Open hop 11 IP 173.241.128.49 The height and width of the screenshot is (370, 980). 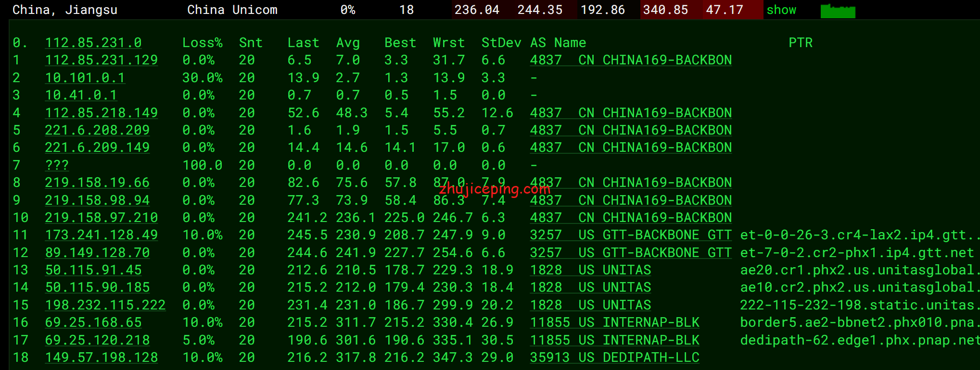pyautogui.click(x=102, y=235)
